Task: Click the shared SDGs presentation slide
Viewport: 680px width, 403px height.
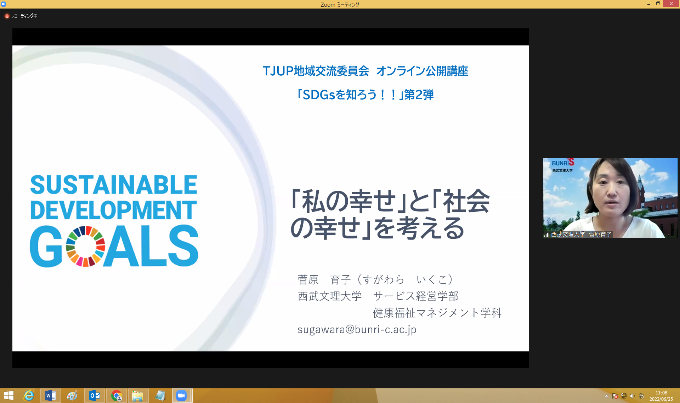Action: pos(270,198)
